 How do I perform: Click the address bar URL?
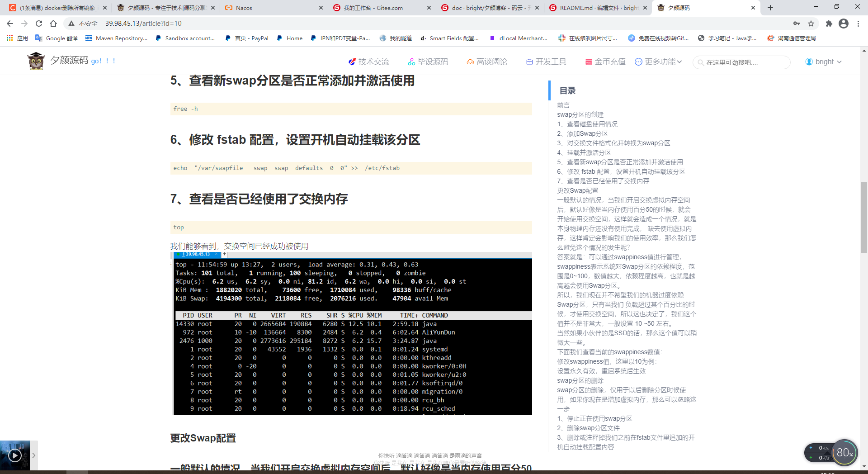(143, 24)
